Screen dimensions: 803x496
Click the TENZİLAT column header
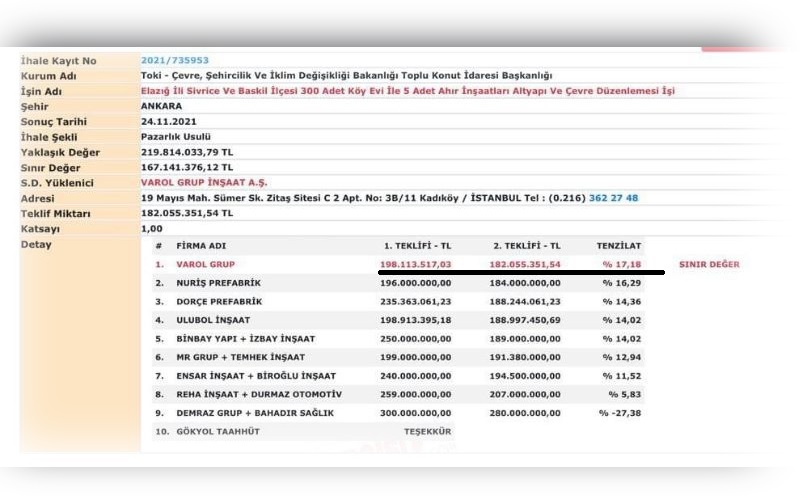click(x=619, y=246)
